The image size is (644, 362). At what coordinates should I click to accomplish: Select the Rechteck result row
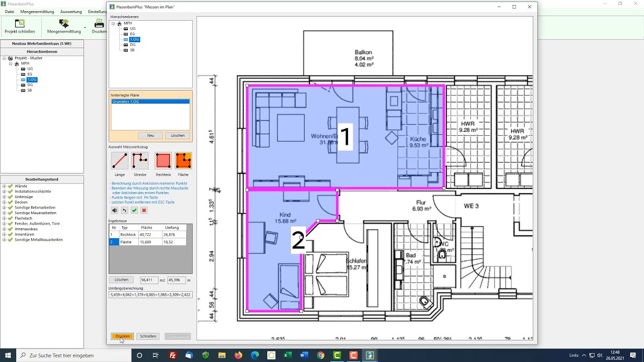[148, 235]
